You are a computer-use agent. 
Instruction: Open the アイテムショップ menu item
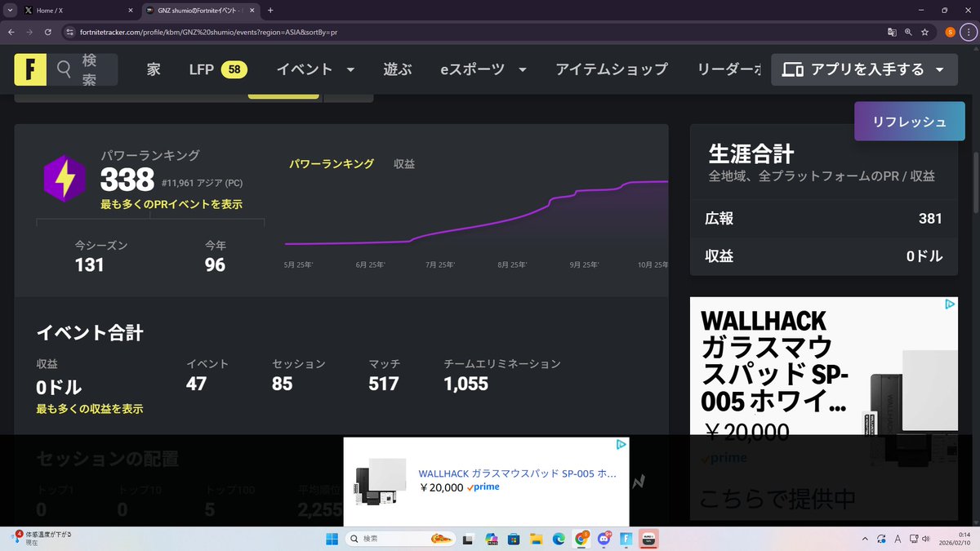pos(612,69)
